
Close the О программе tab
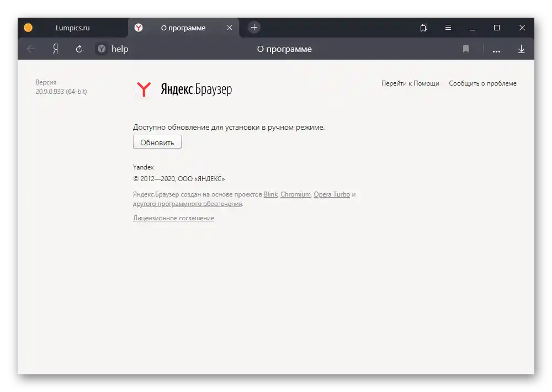point(230,28)
